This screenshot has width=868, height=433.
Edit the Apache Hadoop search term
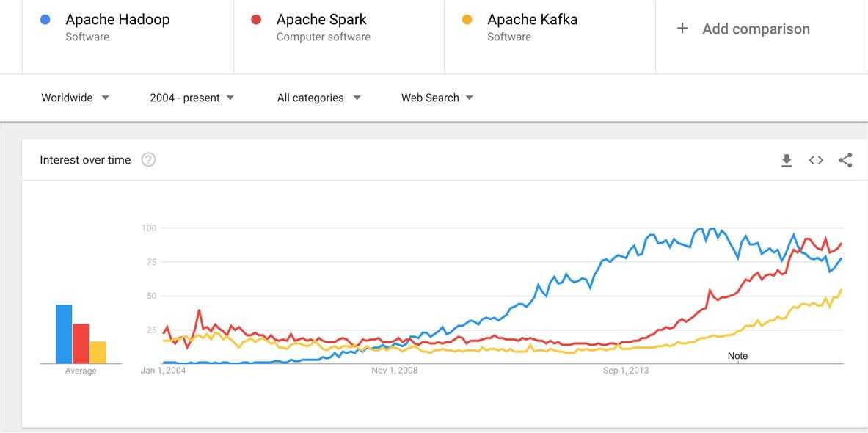click(117, 19)
